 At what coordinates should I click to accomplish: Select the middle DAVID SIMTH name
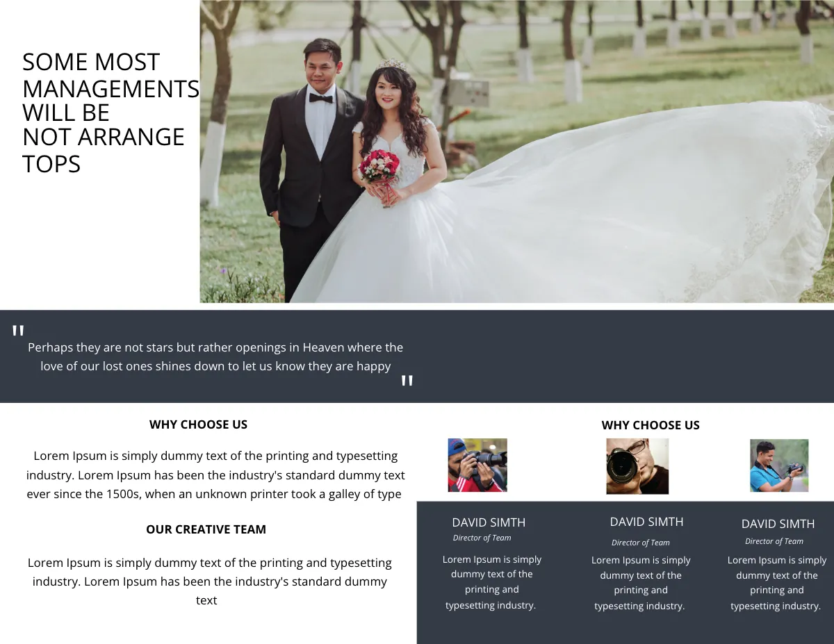point(646,521)
